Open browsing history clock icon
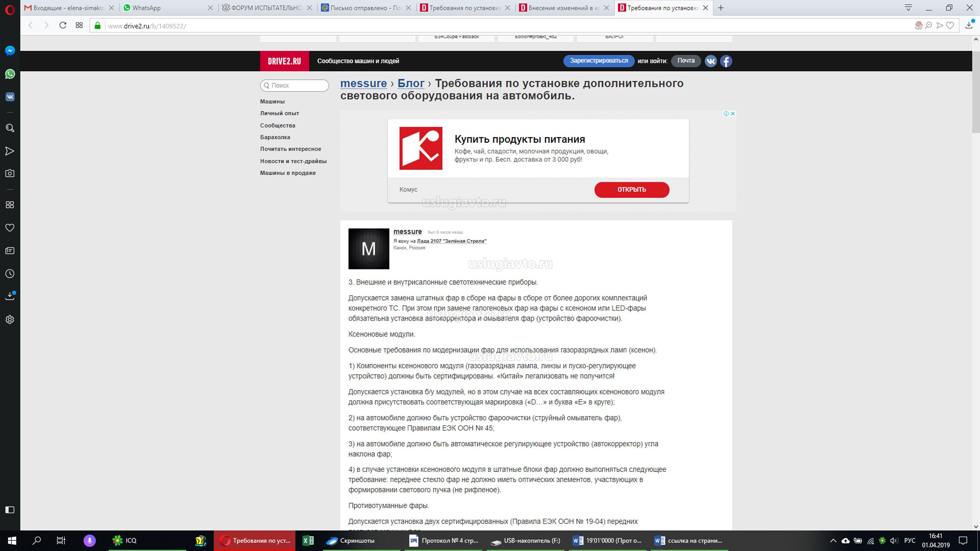 [x=10, y=274]
